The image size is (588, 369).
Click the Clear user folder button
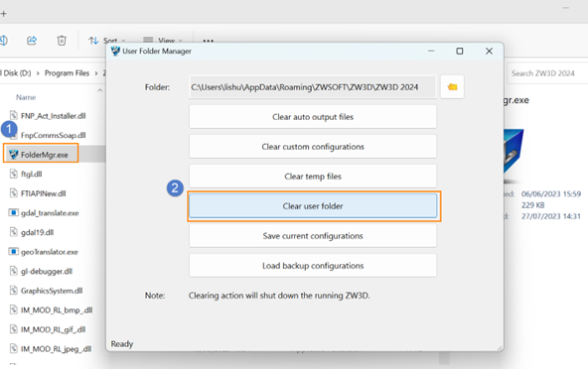(313, 206)
